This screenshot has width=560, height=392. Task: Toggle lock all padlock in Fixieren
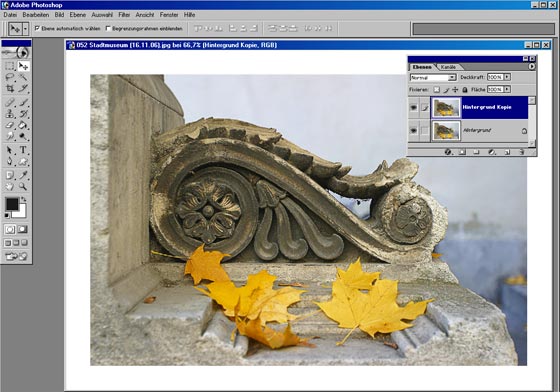(465, 90)
